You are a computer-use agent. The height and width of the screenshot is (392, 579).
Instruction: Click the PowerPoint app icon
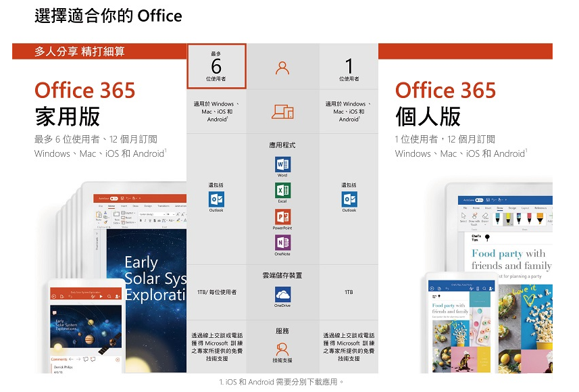[283, 217]
